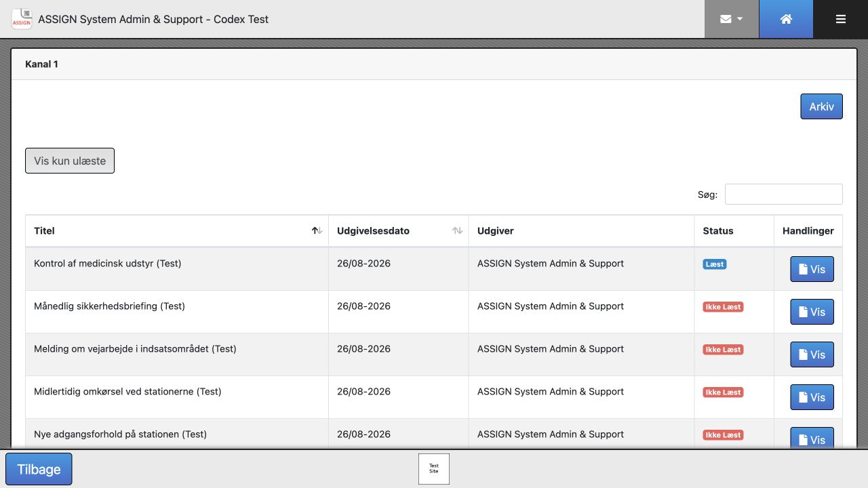Open the Arkiv archive
Image resolution: width=868 pixels, height=488 pixels.
pyautogui.click(x=821, y=106)
